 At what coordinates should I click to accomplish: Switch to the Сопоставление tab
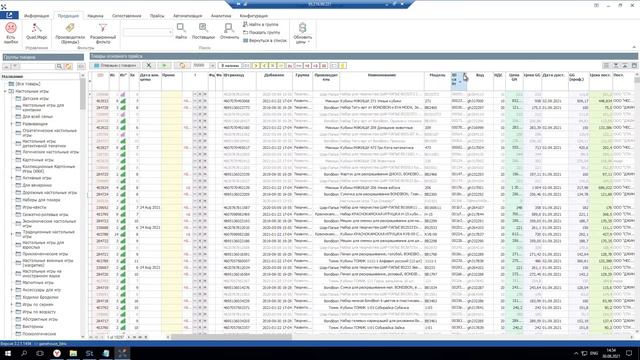127,16
